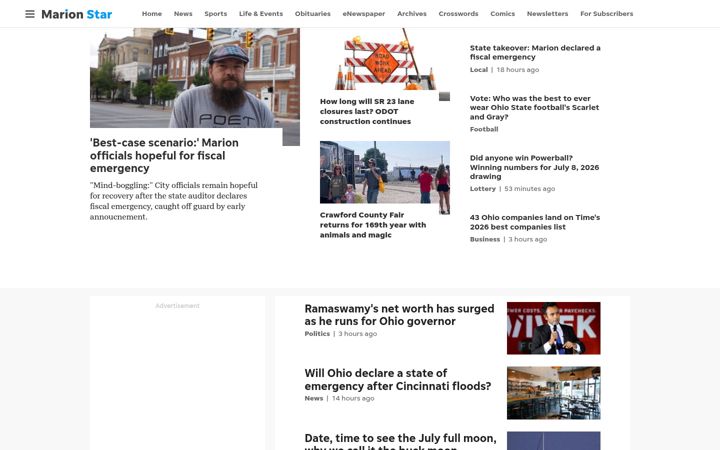The height and width of the screenshot is (450, 720).
Task: Go to Comics section
Action: [x=502, y=14]
